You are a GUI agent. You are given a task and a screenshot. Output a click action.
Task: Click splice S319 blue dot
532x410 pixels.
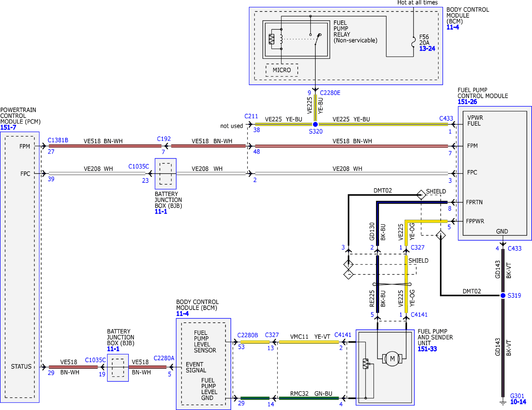[x=503, y=295]
